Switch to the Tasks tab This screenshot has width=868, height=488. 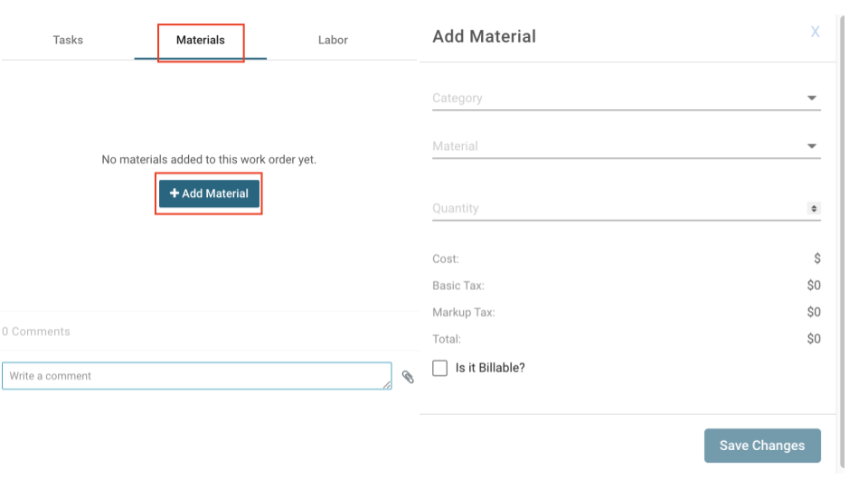[x=68, y=40]
